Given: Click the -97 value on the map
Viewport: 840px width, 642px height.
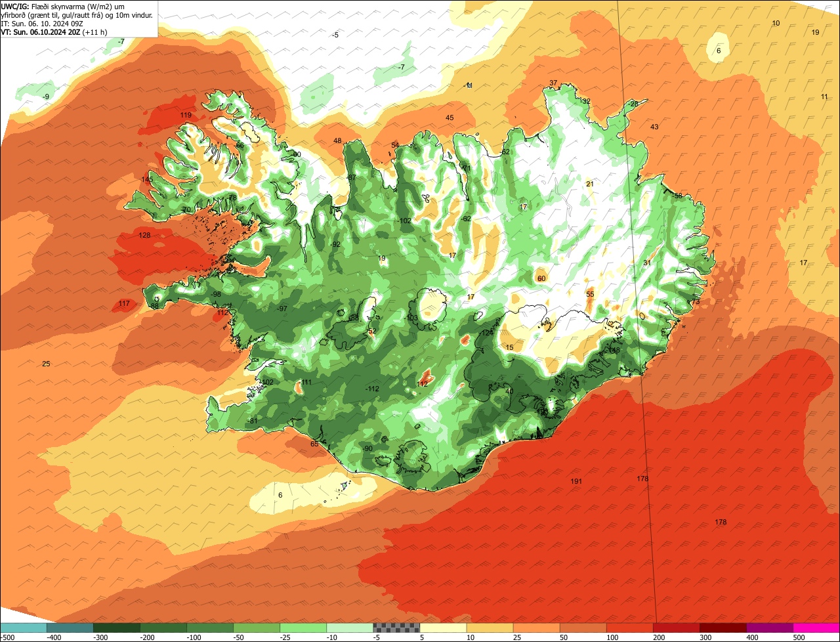Looking at the screenshot, I should [282, 309].
